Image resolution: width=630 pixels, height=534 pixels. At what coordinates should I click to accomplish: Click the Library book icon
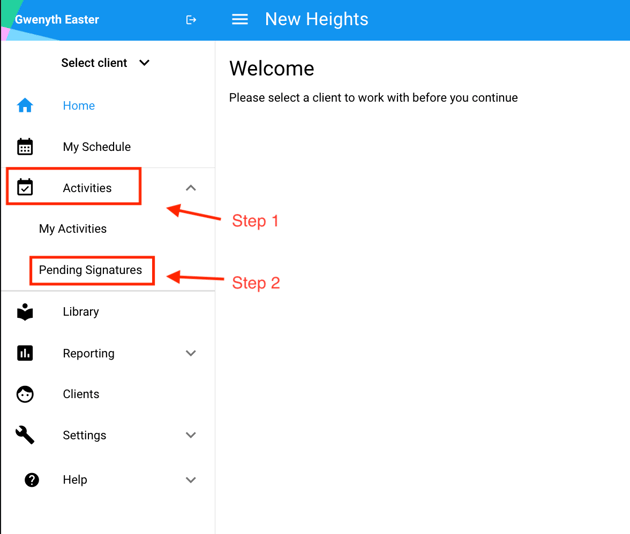[25, 312]
